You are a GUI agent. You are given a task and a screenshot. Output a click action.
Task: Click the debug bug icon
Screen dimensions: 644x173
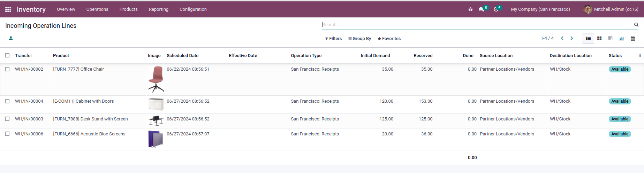[470, 9]
